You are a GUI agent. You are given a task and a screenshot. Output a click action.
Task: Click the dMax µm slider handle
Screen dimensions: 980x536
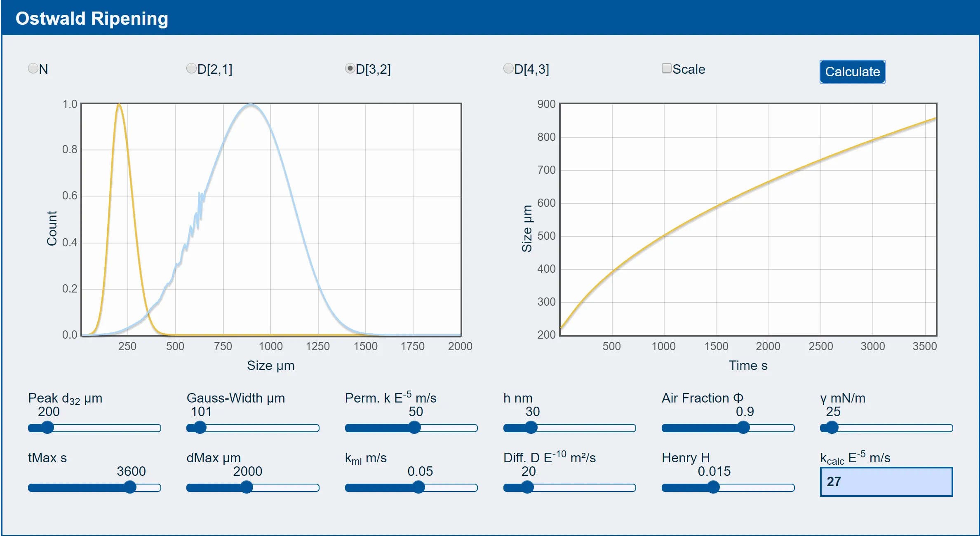click(247, 487)
